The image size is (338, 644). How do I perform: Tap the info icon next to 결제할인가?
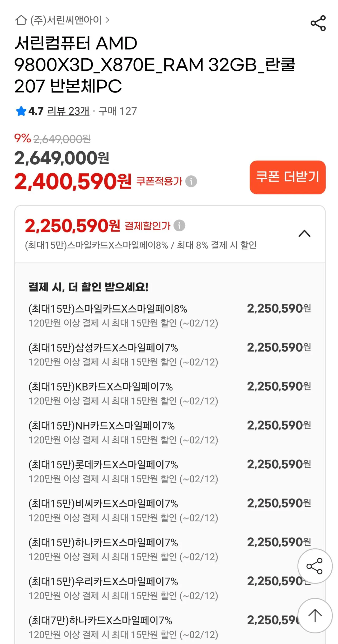pos(179,225)
